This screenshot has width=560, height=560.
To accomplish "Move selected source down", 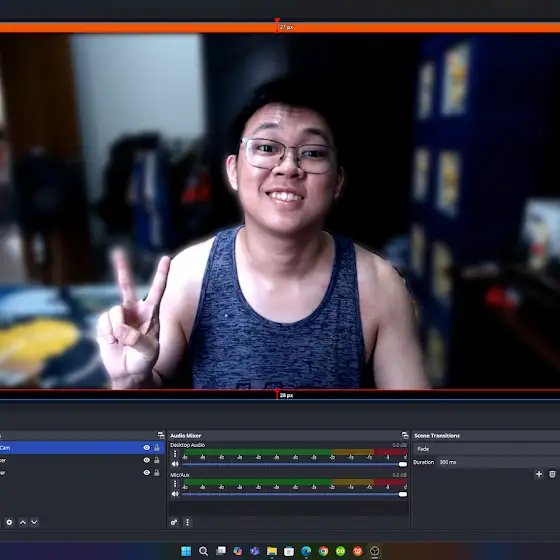I will 34,522.
